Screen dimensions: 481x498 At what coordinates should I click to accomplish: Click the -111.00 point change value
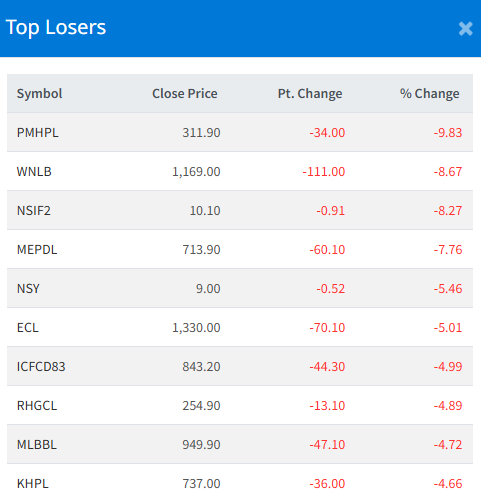pyautogui.click(x=324, y=172)
